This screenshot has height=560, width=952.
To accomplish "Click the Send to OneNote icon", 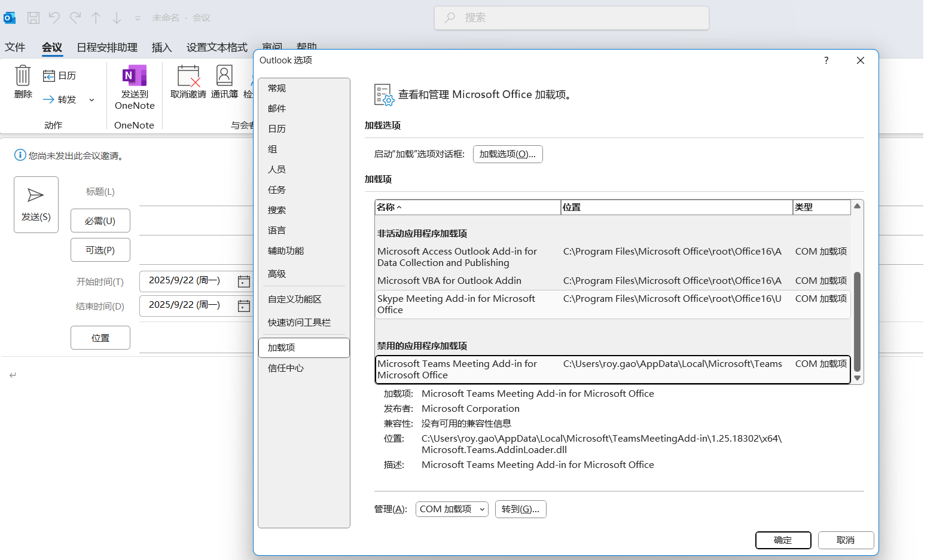I will pos(135,76).
